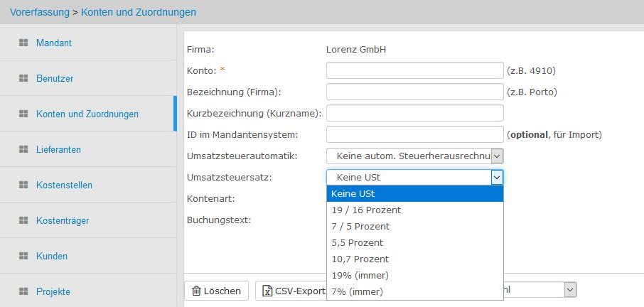Image resolution: width=644 pixels, height=307 pixels.
Task: Select 7 / 5 Prozent option
Action: [415, 227]
